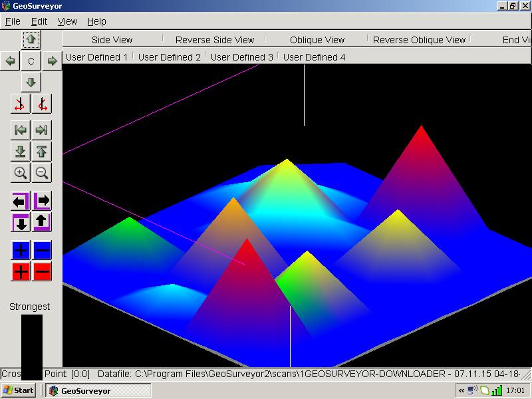This screenshot has height=399, width=532.
Task: Open the Windows Start menu
Action: (x=19, y=390)
